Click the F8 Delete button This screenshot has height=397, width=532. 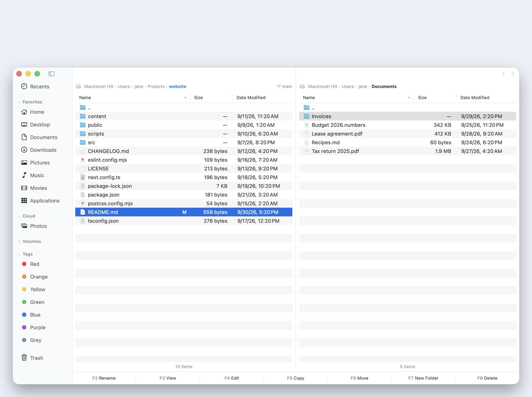(x=487, y=378)
